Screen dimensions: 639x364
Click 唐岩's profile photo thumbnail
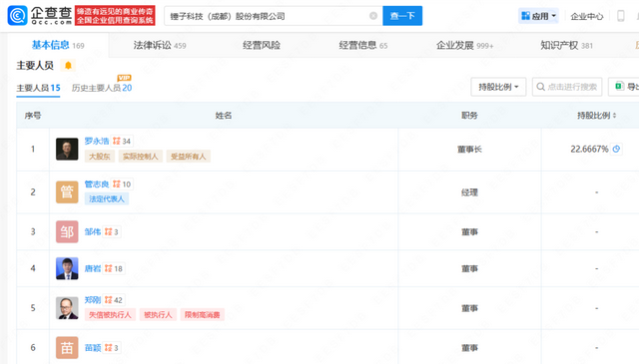click(x=67, y=268)
